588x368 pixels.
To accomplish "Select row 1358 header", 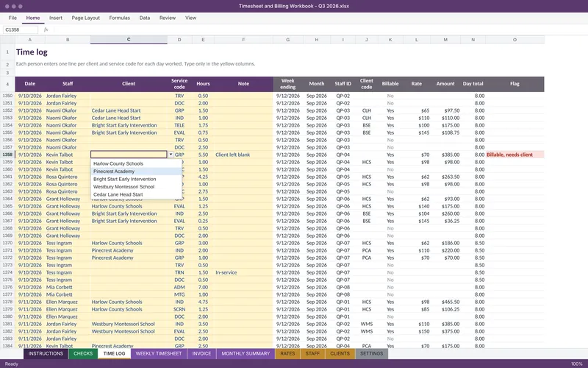I will (x=7, y=155).
